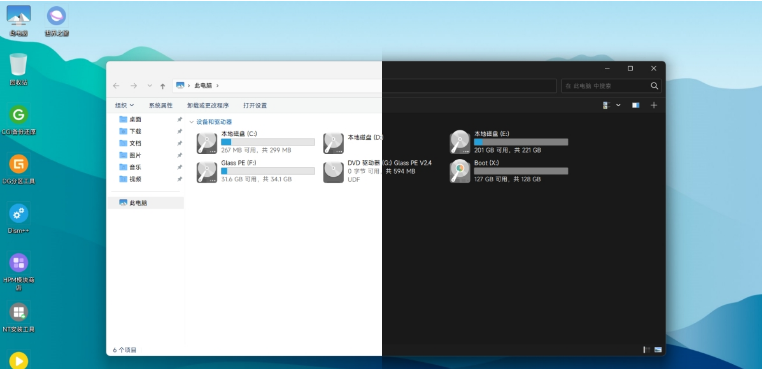Launch the orange DG分区工具 desktop icon
Screen dimensions: 762x369
[x=18, y=169]
